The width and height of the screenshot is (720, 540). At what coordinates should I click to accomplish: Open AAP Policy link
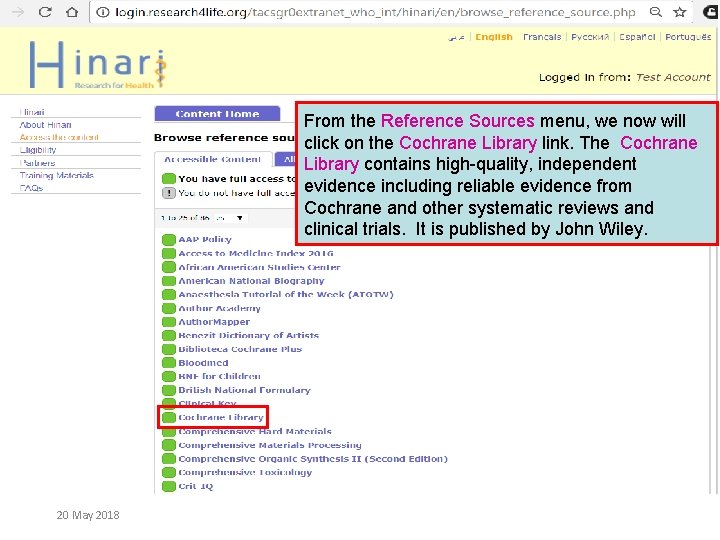(205, 239)
